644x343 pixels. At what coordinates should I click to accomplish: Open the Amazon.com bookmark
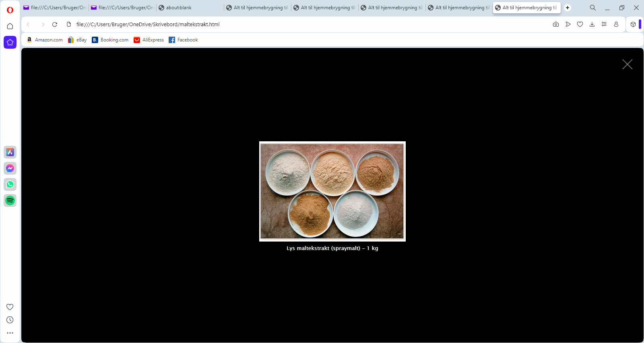(x=45, y=40)
